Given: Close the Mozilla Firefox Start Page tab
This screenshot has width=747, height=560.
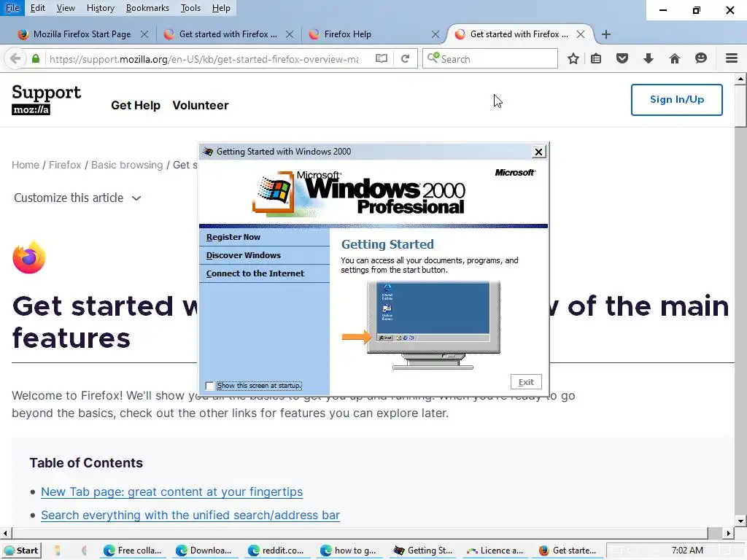Looking at the screenshot, I should 144,34.
